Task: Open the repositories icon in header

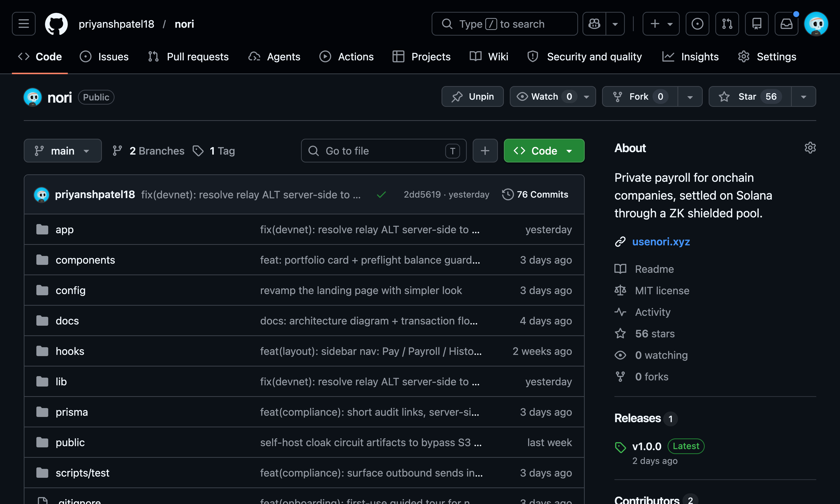Action: point(757,24)
